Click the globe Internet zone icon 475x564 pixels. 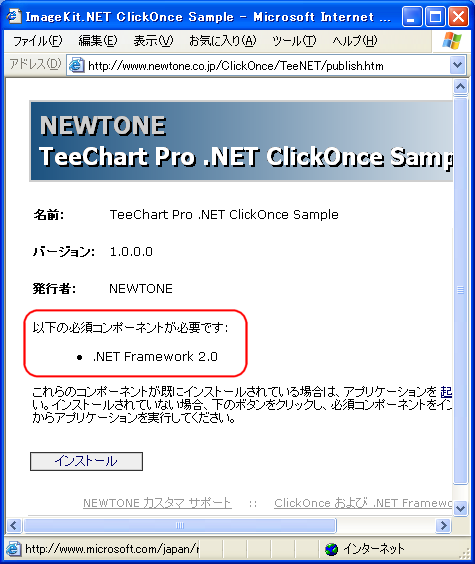click(x=331, y=549)
